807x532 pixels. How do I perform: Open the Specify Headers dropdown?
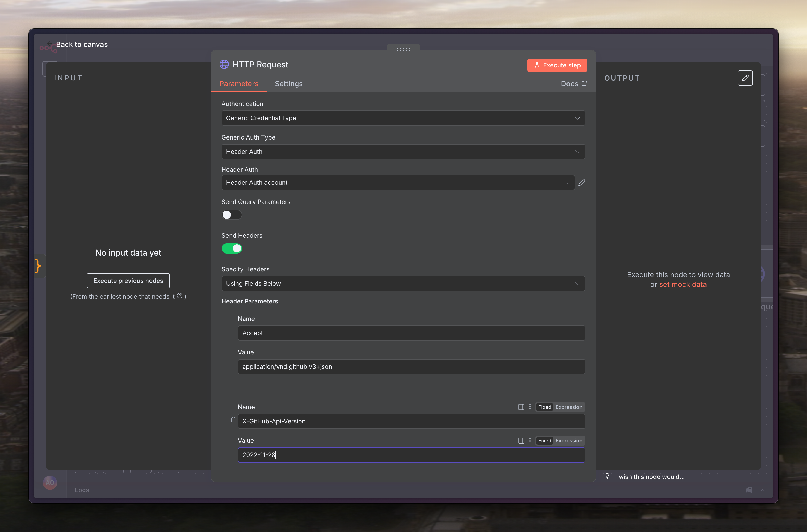point(403,283)
